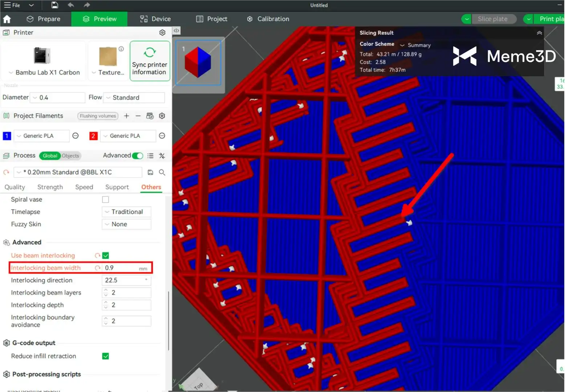This screenshot has height=392, width=565.
Task: Open the Timelapse Traditional dropdown
Action: tap(127, 212)
